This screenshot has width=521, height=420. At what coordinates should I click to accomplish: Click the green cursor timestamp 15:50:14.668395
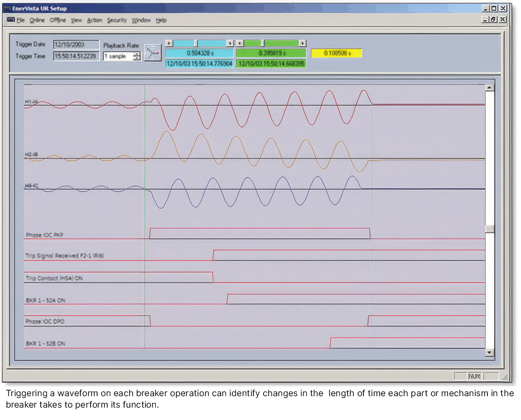pyautogui.click(x=271, y=64)
